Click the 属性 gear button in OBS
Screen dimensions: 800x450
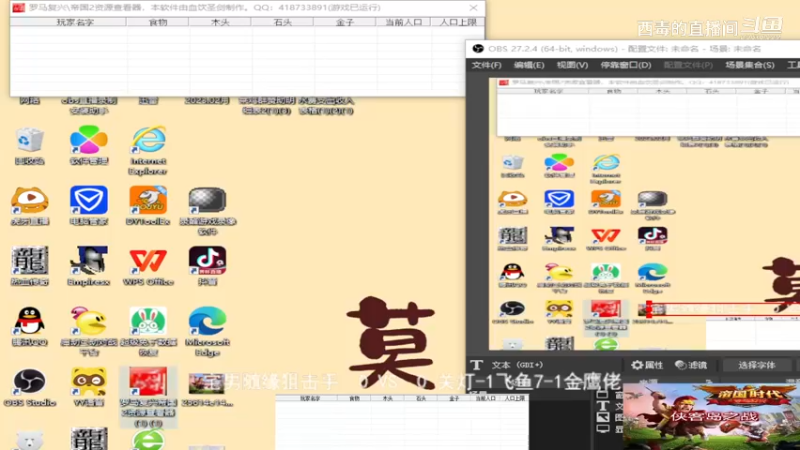point(647,365)
